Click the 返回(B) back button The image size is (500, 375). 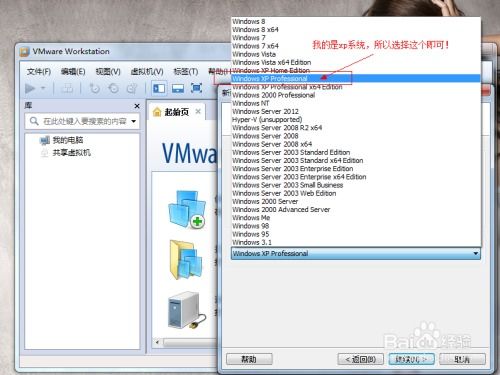point(360,359)
